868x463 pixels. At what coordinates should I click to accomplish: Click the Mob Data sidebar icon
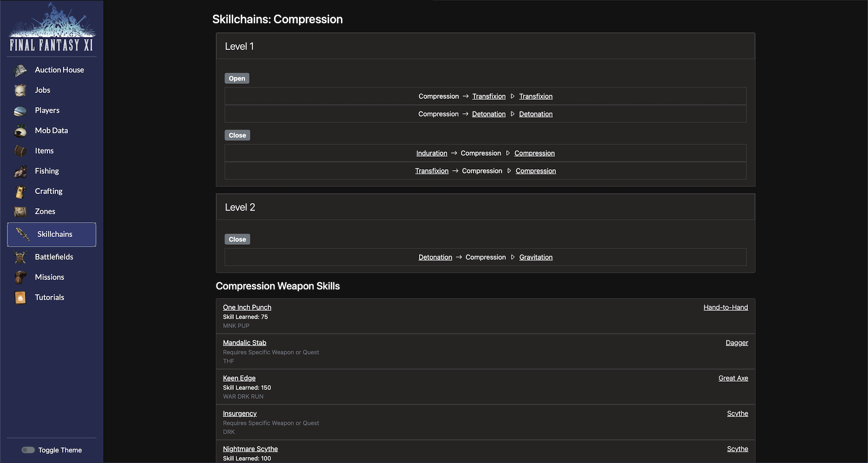(x=20, y=131)
